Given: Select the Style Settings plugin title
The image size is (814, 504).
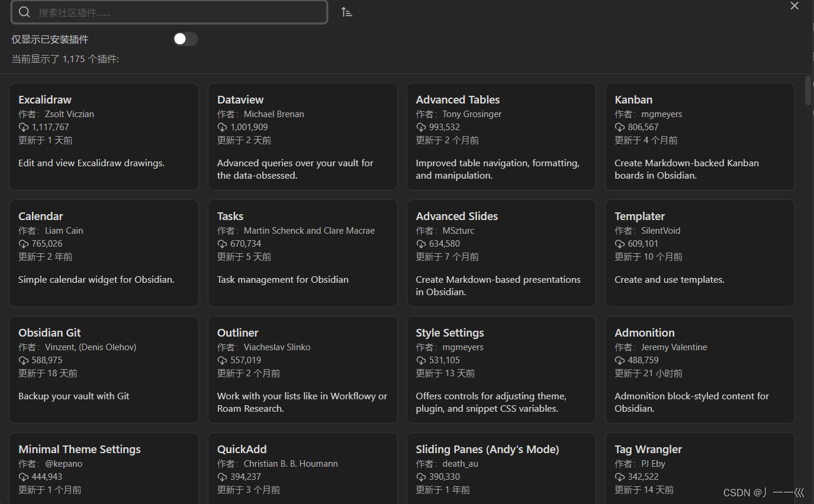Looking at the screenshot, I should point(450,332).
